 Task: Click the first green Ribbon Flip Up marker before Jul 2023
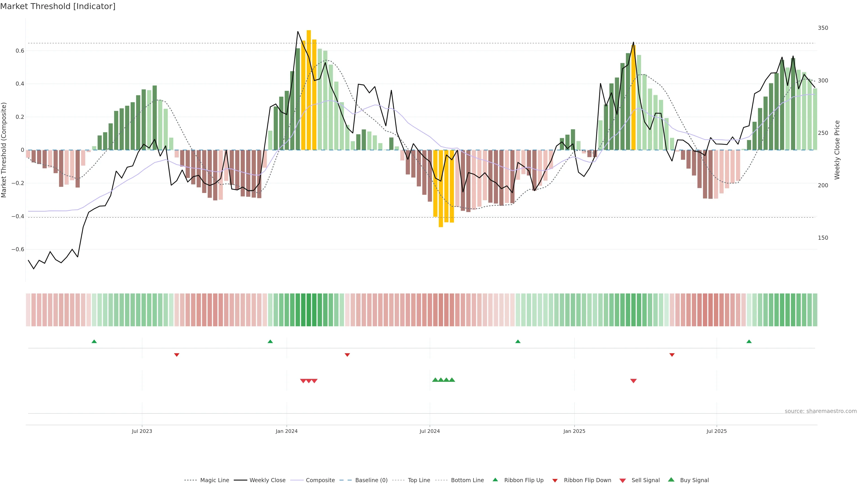point(94,342)
